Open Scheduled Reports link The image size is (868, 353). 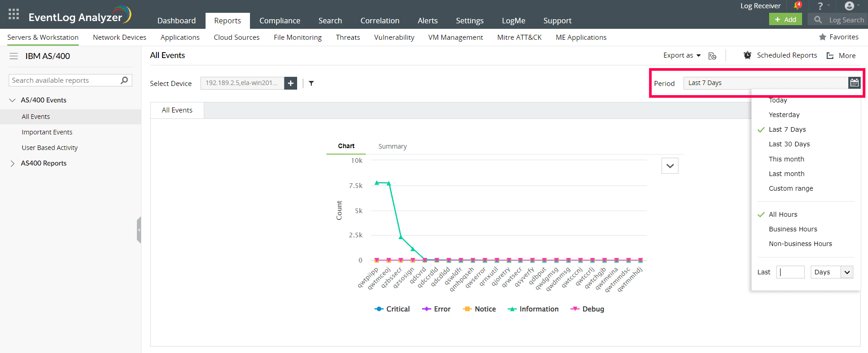pos(787,55)
